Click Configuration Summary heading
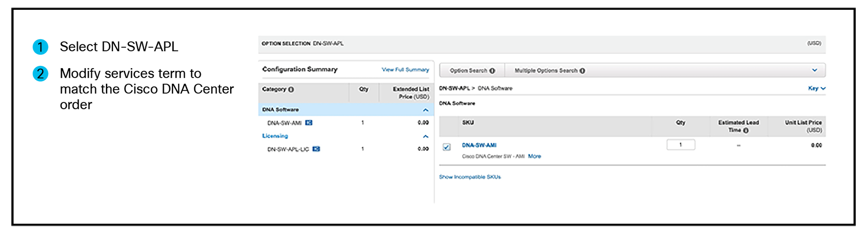Screen dimensions: 868x237 [300, 69]
